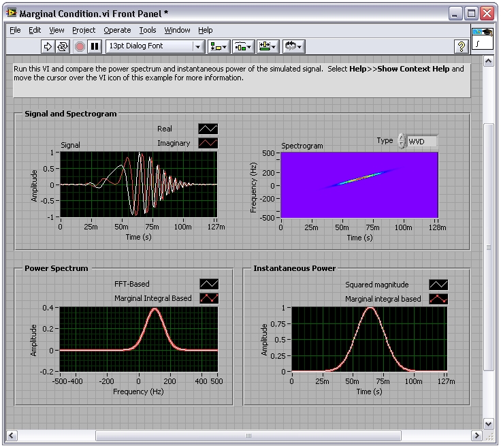
Task: Click the LabVIEW title bar icon
Action: pos(12,14)
